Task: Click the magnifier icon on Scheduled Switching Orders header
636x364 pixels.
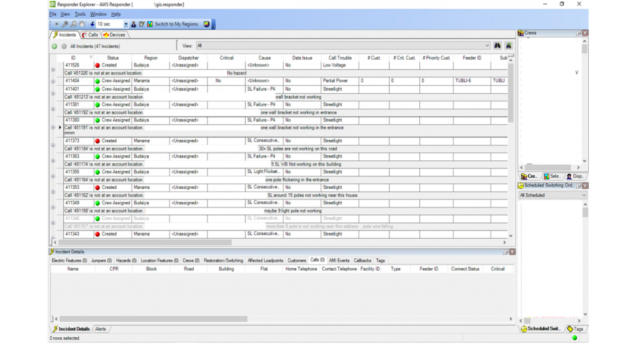Action: (578, 186)
